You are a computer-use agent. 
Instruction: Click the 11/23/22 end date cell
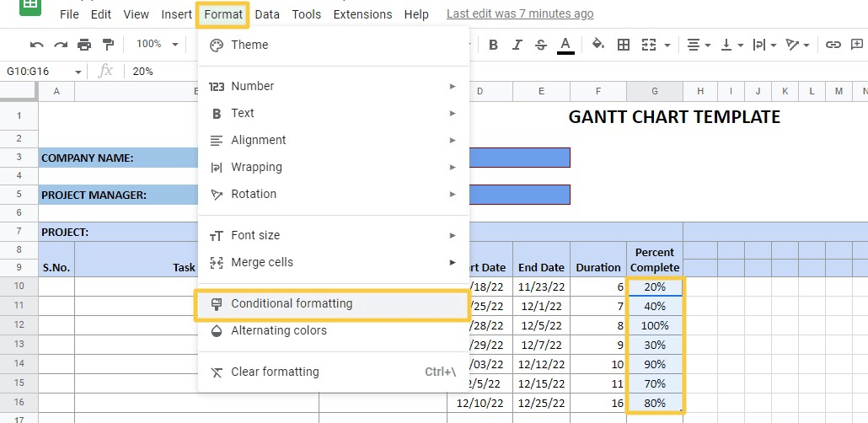point(541,286)
